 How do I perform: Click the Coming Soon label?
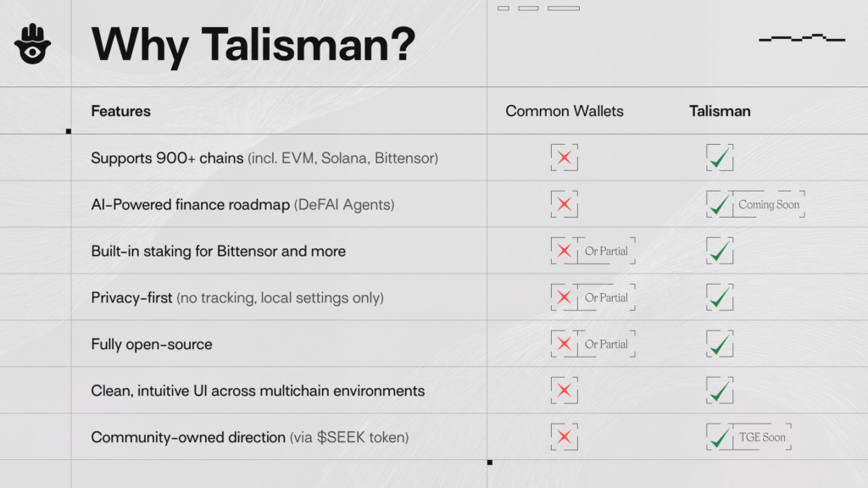(768, 204)
